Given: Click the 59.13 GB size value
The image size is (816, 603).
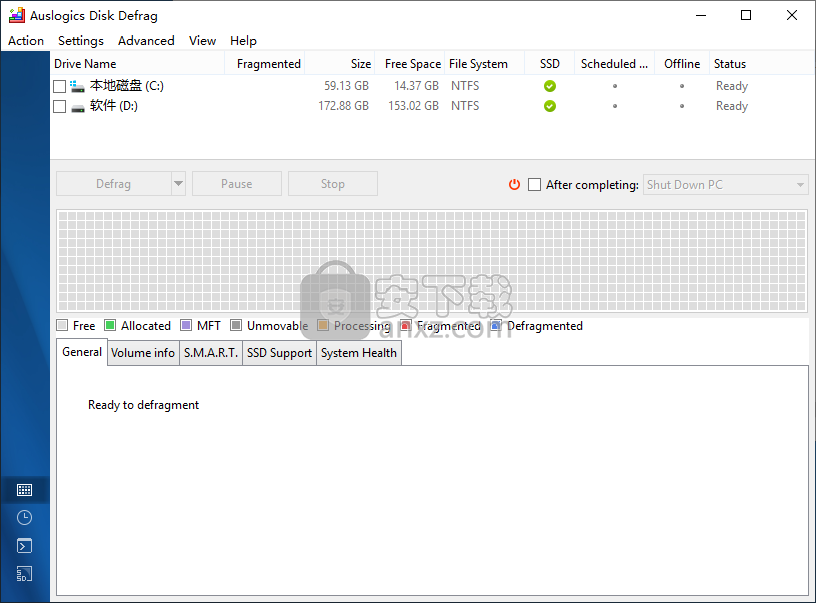Looking at the screenshot, I should [346, 86].
